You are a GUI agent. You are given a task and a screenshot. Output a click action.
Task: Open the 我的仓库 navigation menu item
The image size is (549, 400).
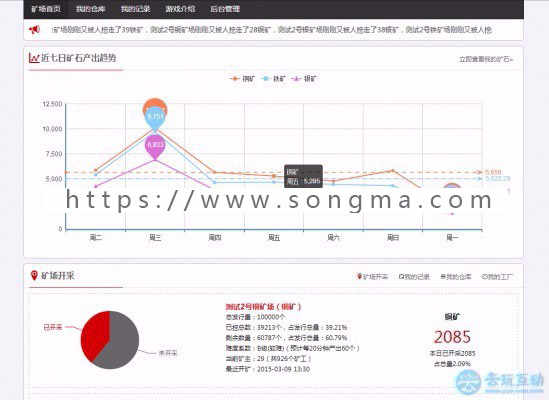pyautogui.click(x=91, y=9)
